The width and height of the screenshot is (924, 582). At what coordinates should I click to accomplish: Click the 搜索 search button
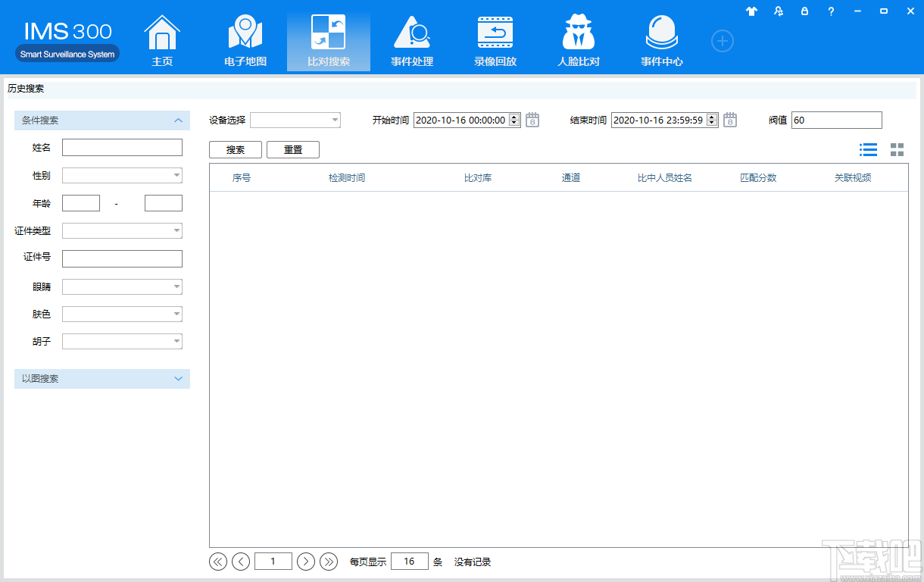235,149
